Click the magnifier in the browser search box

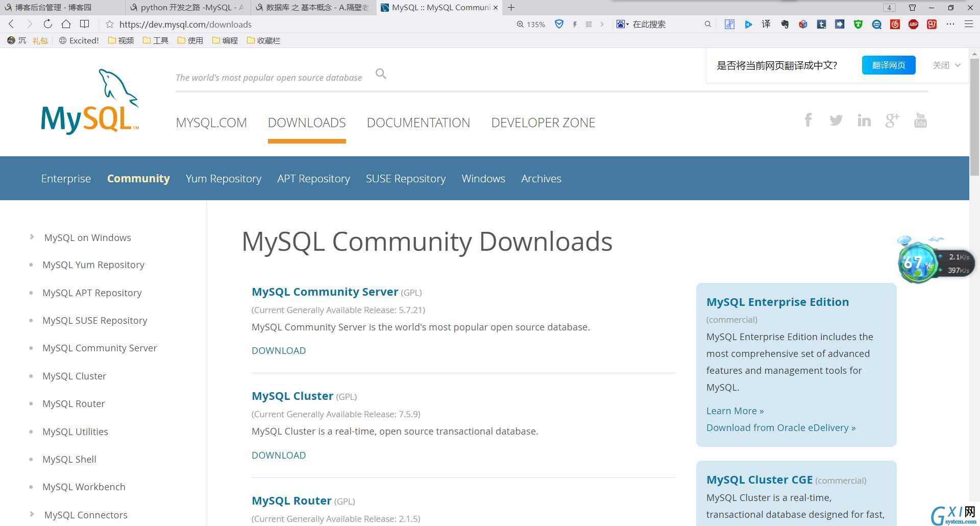[x=707, y=24]
